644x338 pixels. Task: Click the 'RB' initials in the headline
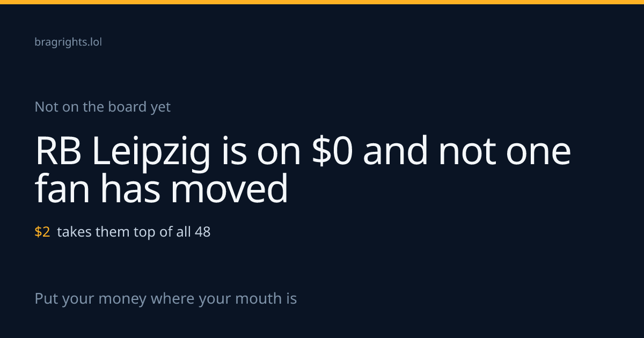(59, 152)
